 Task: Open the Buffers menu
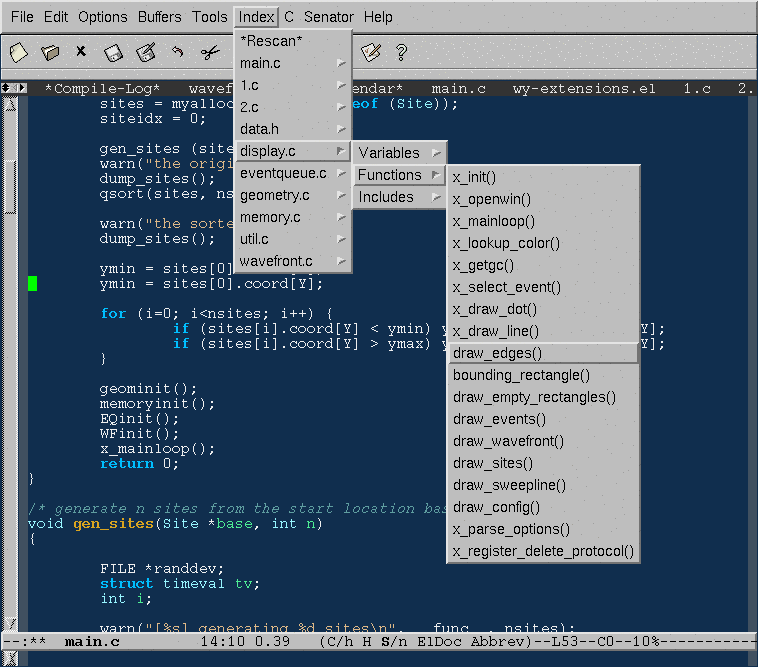tap(160, 17)
